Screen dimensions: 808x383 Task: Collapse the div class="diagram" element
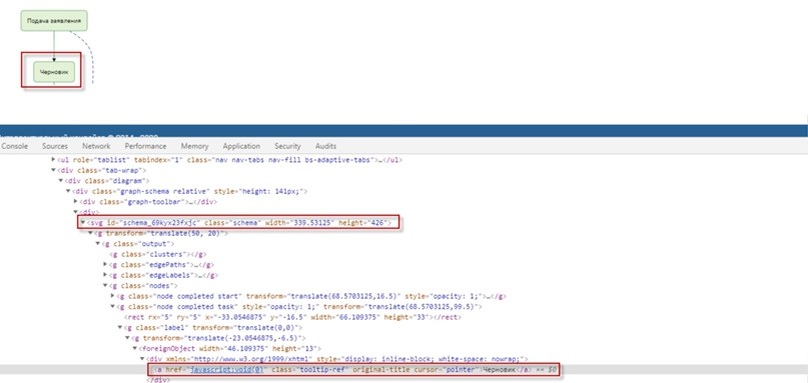pyautogui.click(x=61, y=180)
